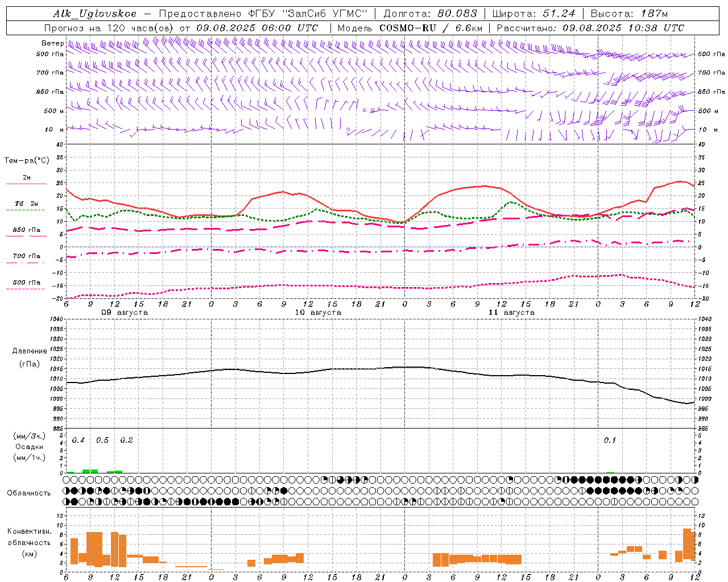Viewport: 728px width, 582px height.
Task: Click the longitude value Долгота: 80.083
Action: 431,14
